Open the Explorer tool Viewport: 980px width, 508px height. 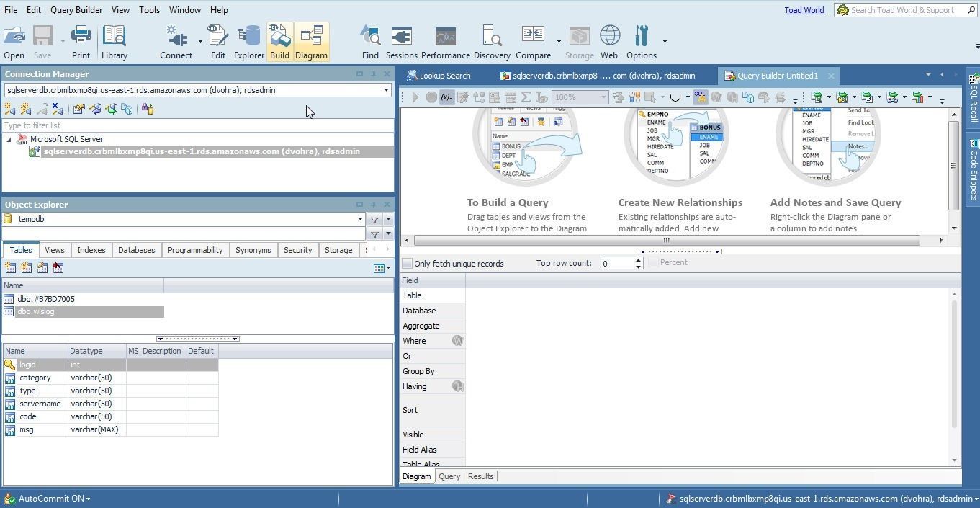249,43
